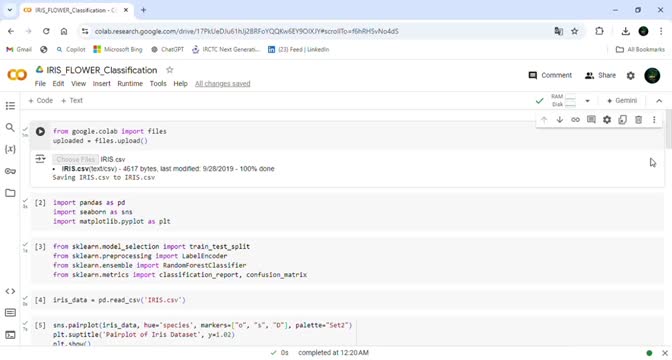
Task: Open browser downloads icon
Action: [x=625, y=31]
